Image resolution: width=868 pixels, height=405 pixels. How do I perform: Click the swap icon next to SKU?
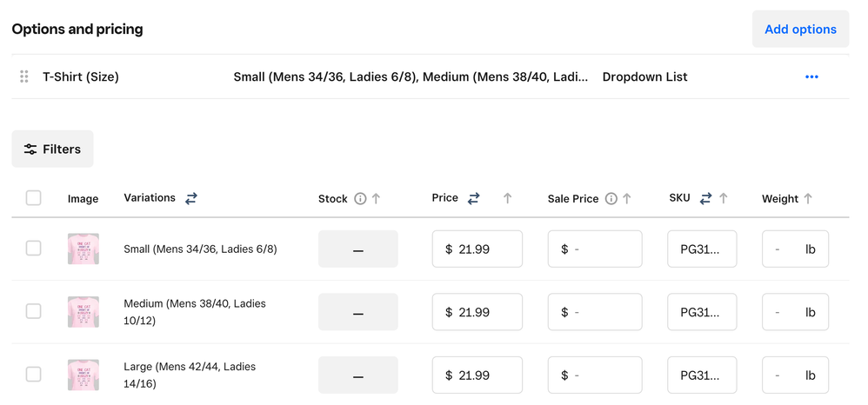(706, 198)
